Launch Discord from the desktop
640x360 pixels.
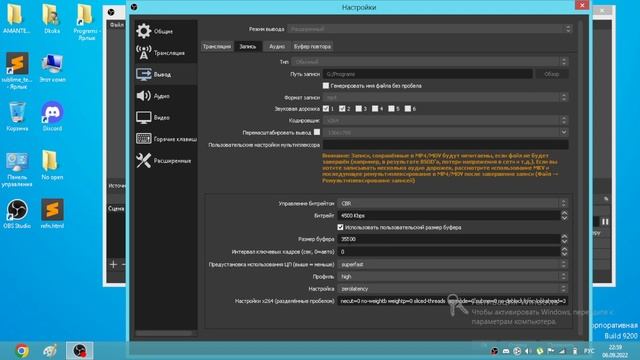(52, 116)
